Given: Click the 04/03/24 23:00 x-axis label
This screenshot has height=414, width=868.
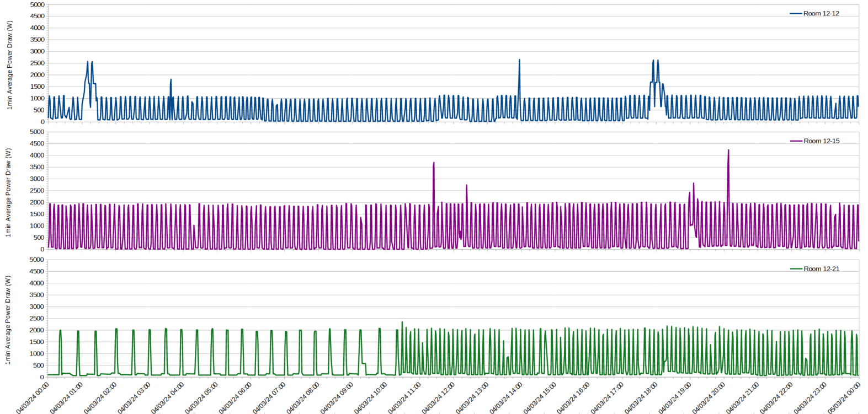Looking at the screenshot, I should 810,397.
